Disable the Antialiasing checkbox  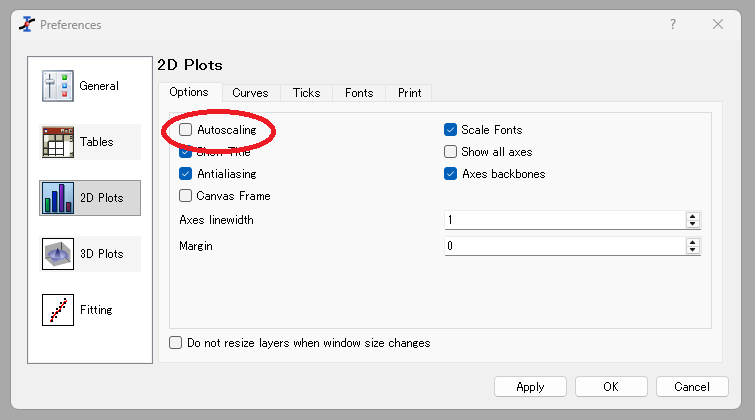pyautogui.click(x=186, y=174)
